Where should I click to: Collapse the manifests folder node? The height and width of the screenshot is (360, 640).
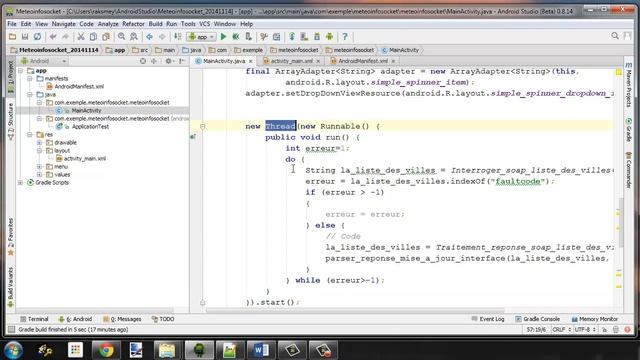point(30,78)
